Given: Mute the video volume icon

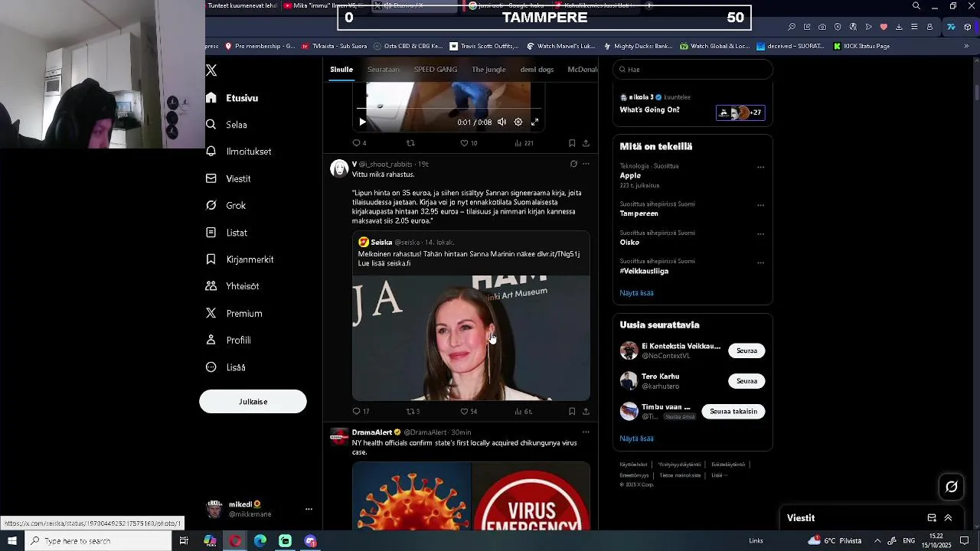Looking at the screenshot, I should point(501,122).
